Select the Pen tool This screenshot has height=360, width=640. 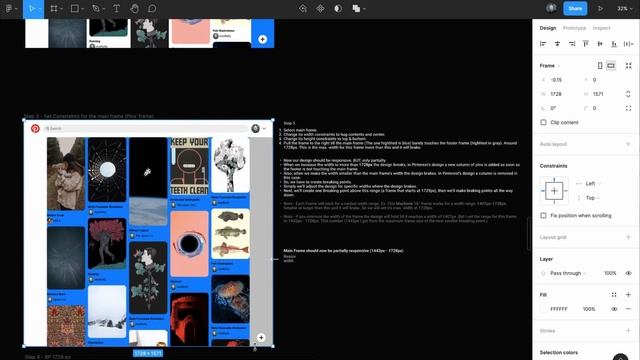coord(96,9)
